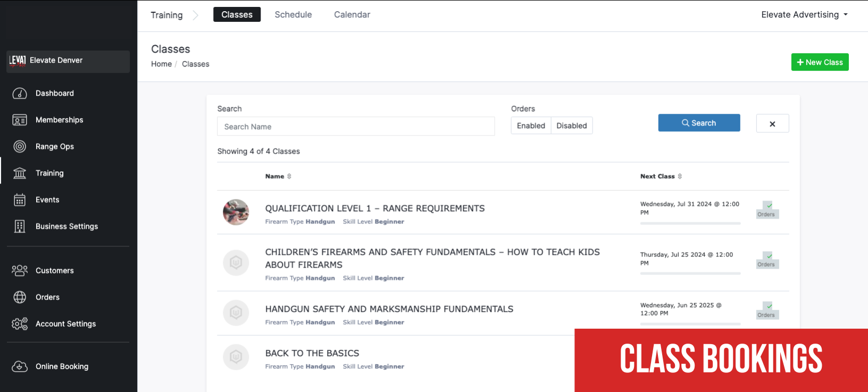Toggle the Disabled orders filter
Screen dimensions: 868x392
click(x=572, y=126)
